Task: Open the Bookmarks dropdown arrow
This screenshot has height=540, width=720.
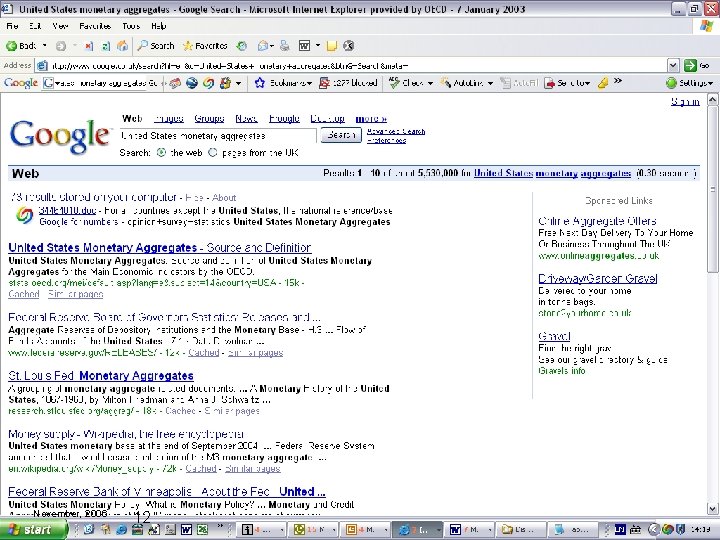Action: (x=309, y=83)
